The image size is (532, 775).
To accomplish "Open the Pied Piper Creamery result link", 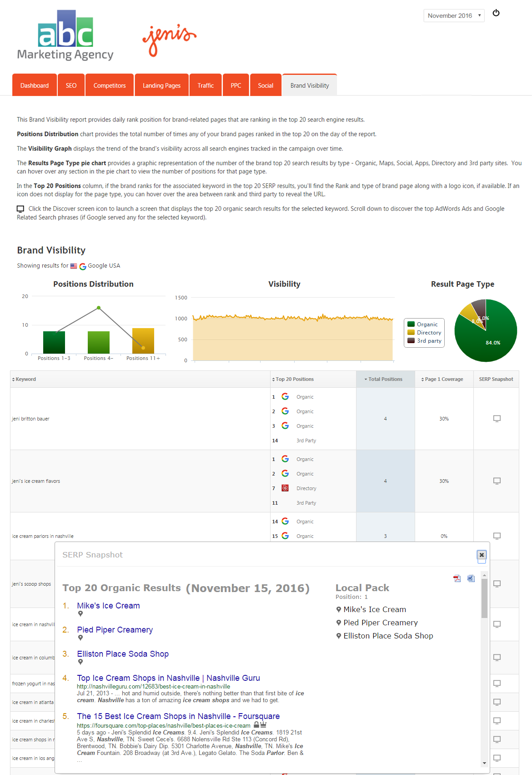I will [115, 630].
